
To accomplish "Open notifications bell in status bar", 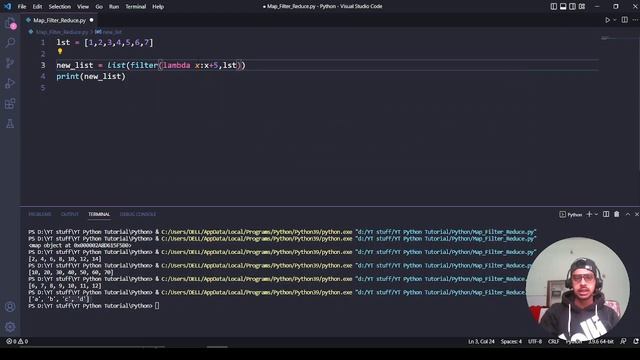I will pyautogui.click(x=636, y=341).
